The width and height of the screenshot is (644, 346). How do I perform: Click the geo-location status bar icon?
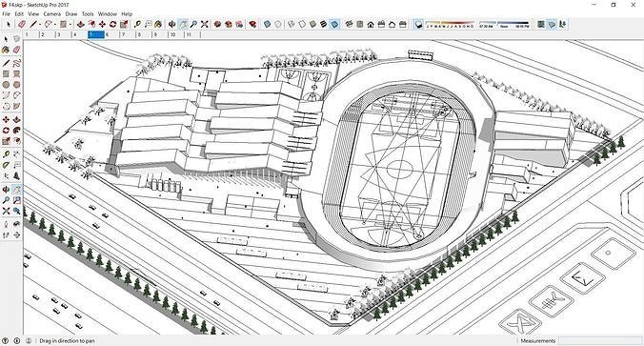tap(6, 340)
